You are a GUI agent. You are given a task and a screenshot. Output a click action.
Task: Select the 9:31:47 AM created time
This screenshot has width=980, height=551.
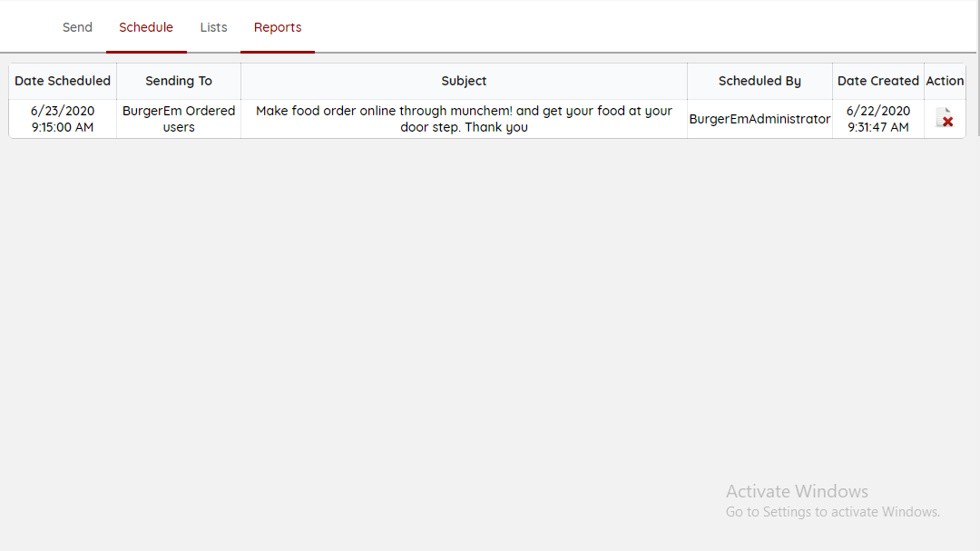tap(877, 127)
